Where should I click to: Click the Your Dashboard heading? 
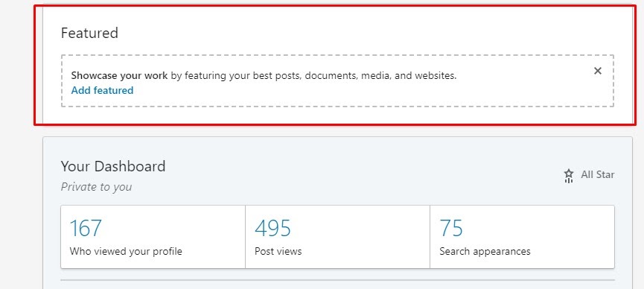click(x=113, y=167)
